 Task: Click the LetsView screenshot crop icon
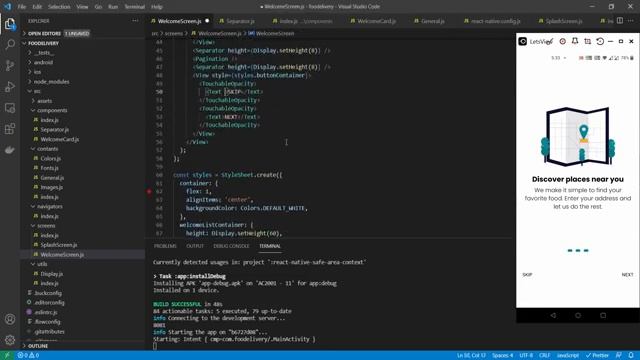click(x=587, y=41)
